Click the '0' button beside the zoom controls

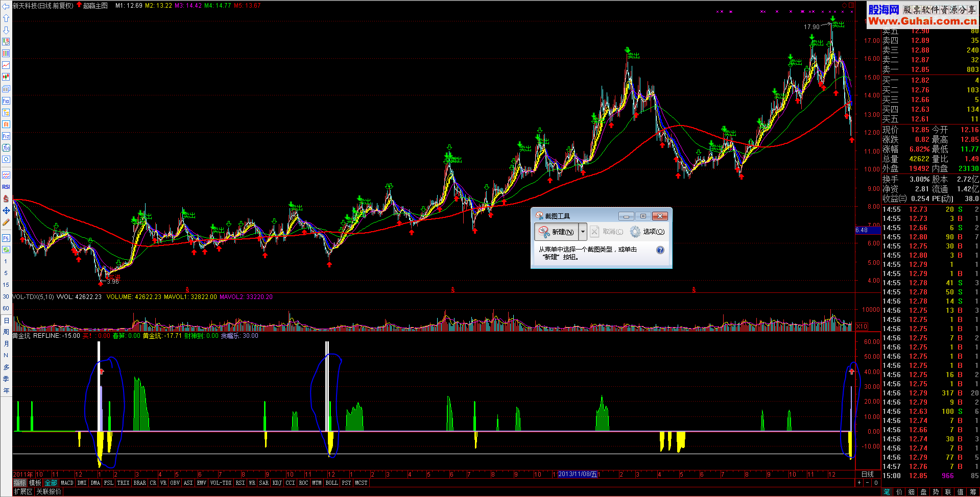pos(875,482)
